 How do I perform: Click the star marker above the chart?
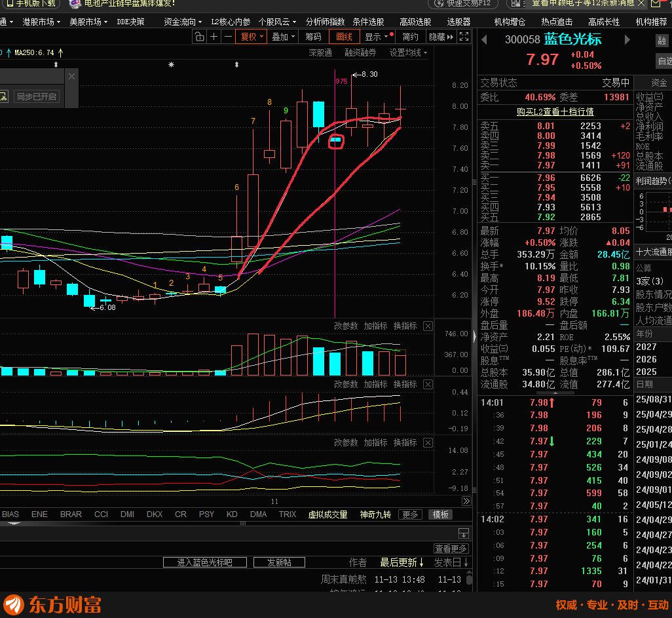[x=171, y=65]
